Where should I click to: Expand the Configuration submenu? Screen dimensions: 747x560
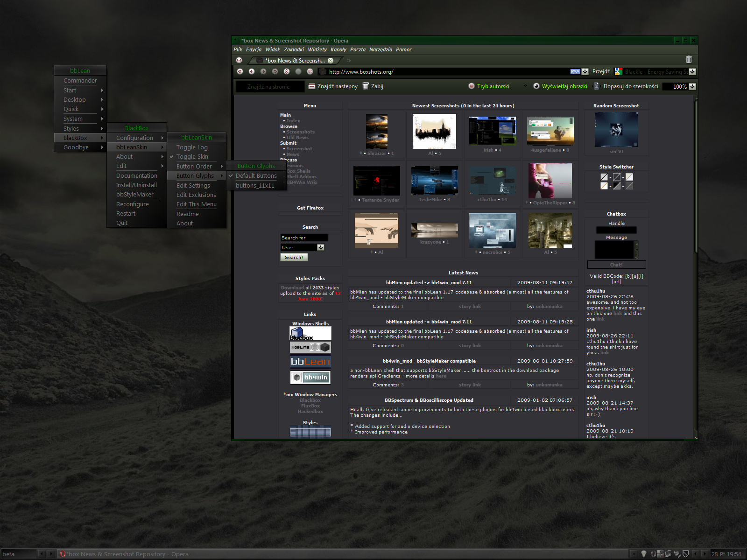[137, 138]
